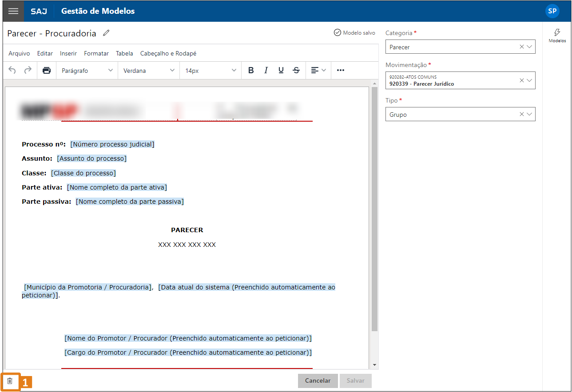Undo the last edit
This screenshot has height=392, width=572.
click(x=12, y=70)
